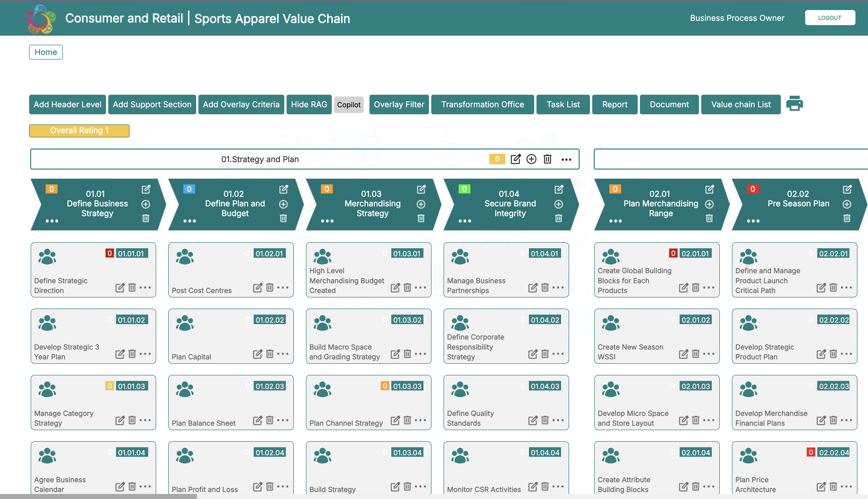
Task: Edit the Create New Season WSSI card
Action: point(684,354)
